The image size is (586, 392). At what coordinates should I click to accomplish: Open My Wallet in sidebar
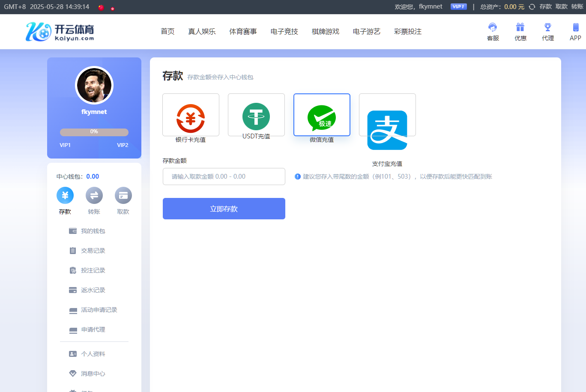(x=93, y=231)
